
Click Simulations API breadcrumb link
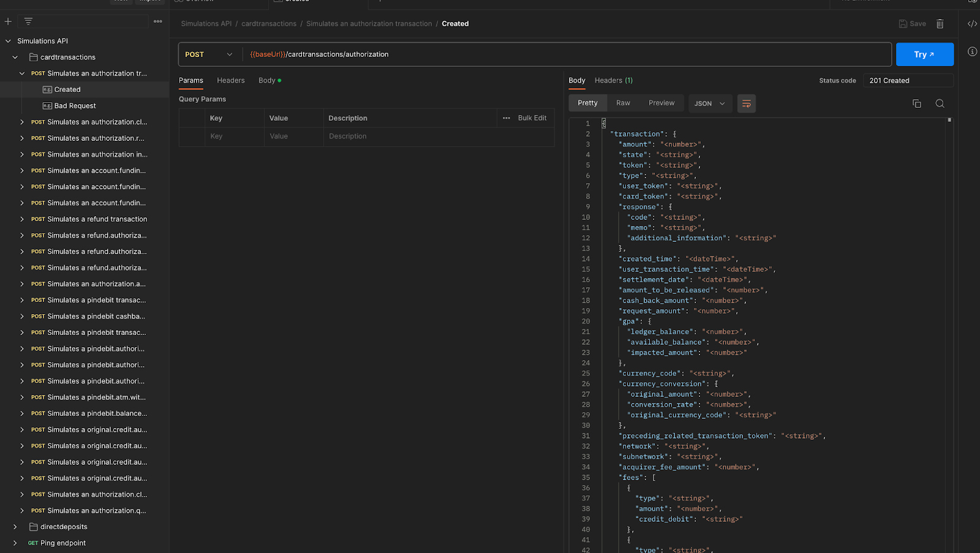206,24
